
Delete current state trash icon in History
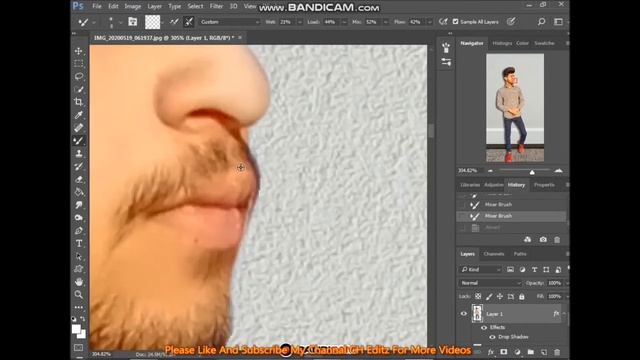pyautogui.click(x=557, y=240)
